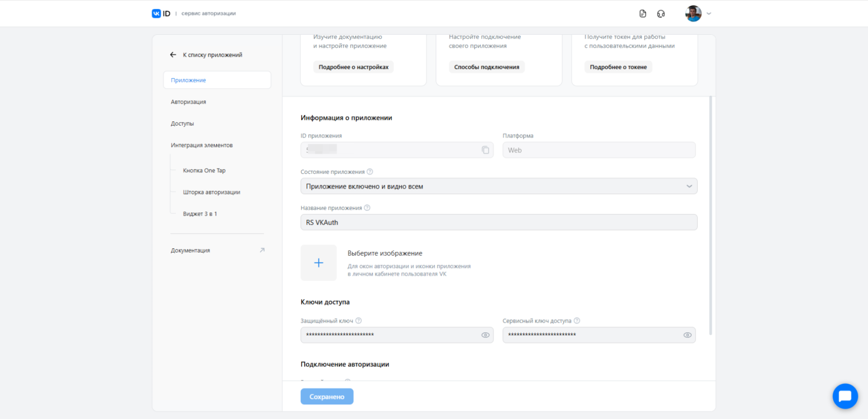Click help icon beside Сервисный ключ доступа
Viewport: 868px width, 419px height.
coord(577,321)
